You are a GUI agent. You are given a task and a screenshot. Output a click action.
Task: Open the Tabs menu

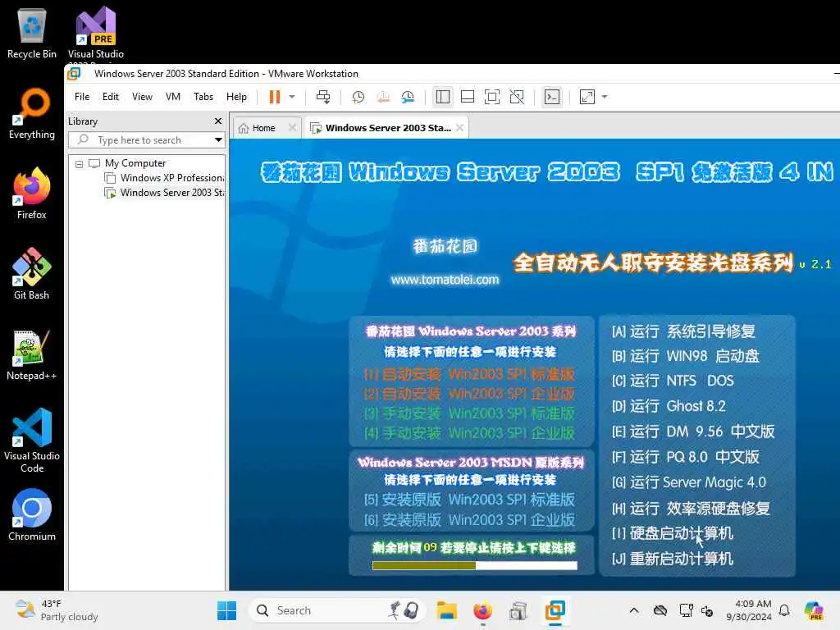pyautogui.click(x=203, y=97)
